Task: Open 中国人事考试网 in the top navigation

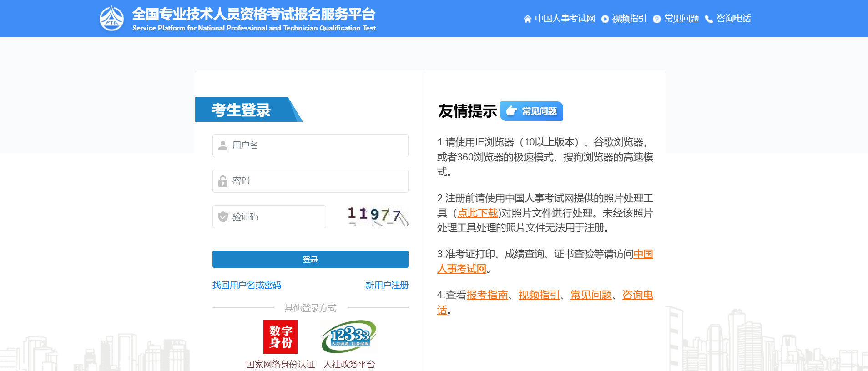Action: [565, 19]
